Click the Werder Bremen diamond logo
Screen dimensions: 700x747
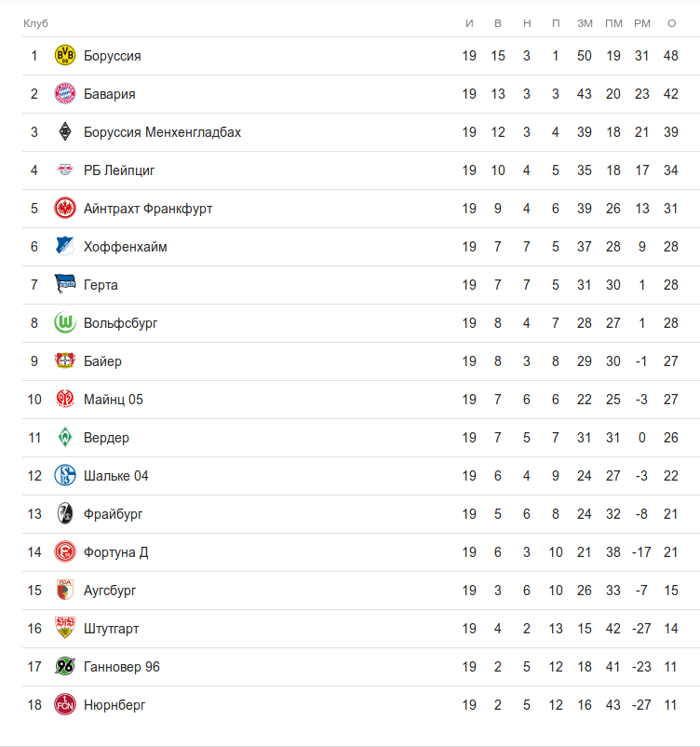[x=65, y=438]
